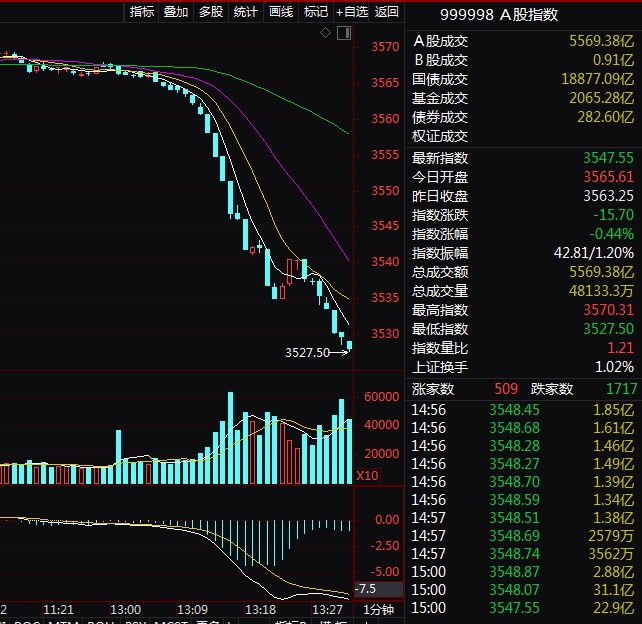Image resolution: width=642 pixels, height=624 pixels.
Task: Select tick row with volume 31.1亿
Action: coord(523,590)
